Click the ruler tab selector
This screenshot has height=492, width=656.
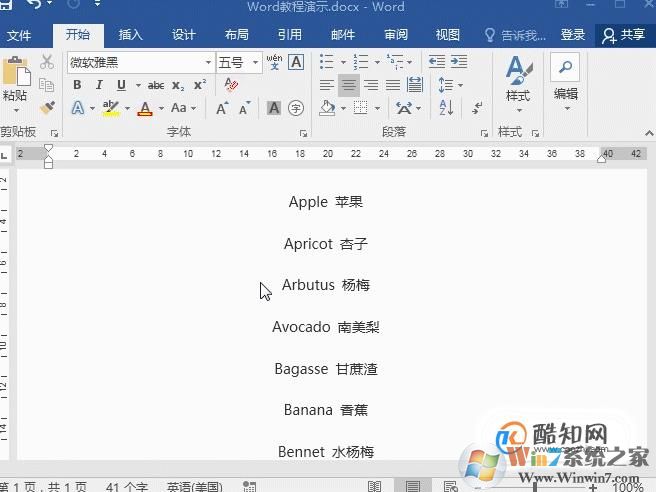[x=4, y=156]
